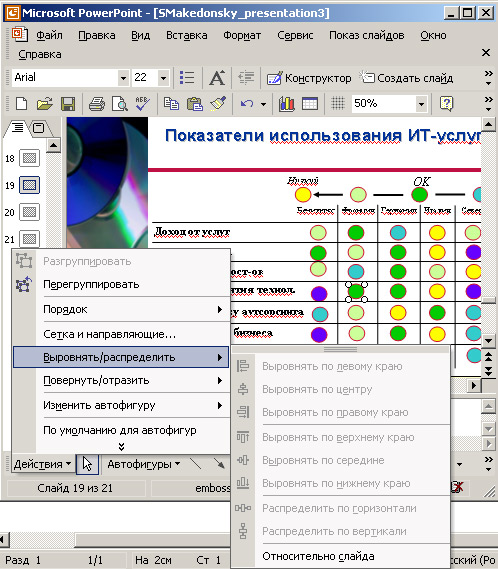Insert a table using table icon

coord(310,104)
